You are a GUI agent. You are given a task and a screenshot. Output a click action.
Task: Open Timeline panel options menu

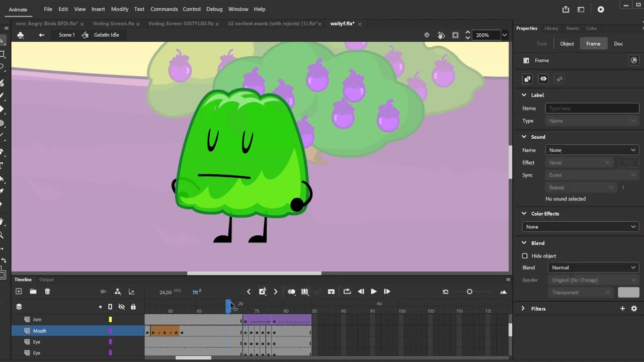(508, 280)
